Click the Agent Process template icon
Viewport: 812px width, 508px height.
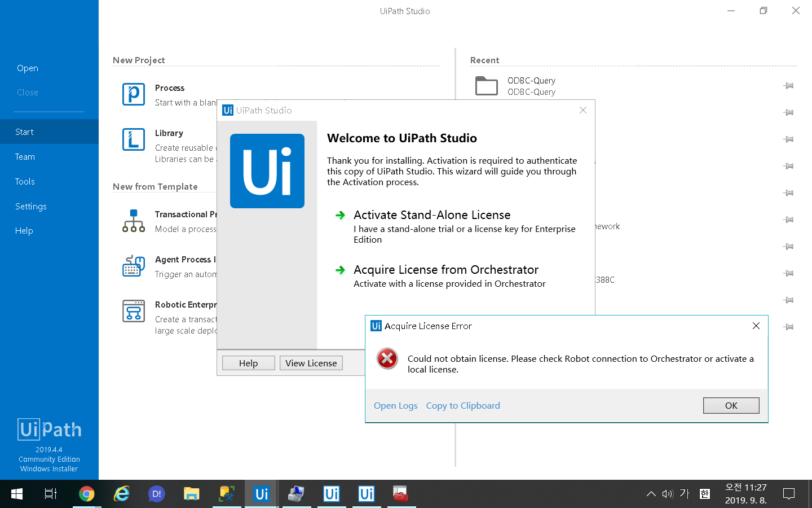click(133, 265)
